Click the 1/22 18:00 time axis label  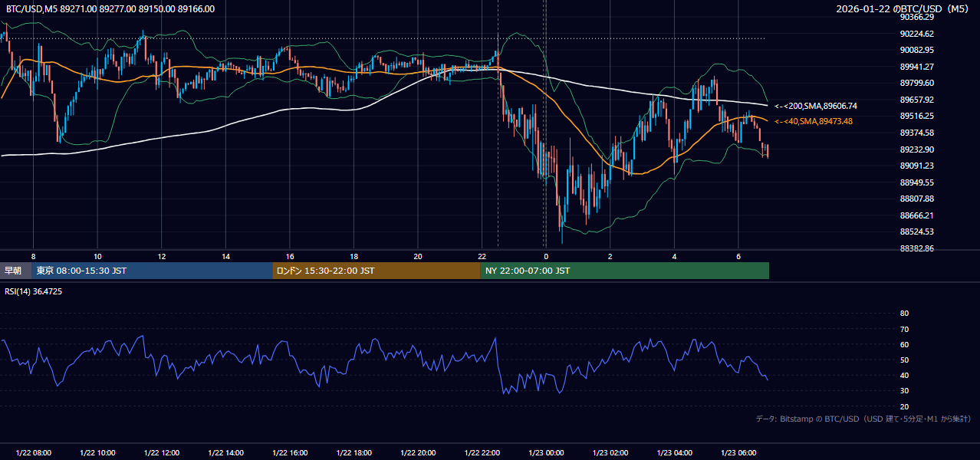(x=354, y=453)
